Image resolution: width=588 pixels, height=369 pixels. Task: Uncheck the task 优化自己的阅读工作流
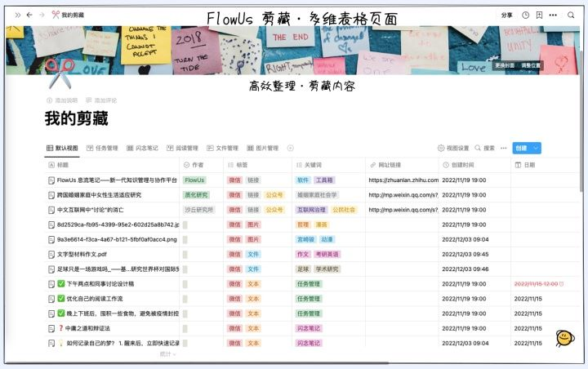61,299
